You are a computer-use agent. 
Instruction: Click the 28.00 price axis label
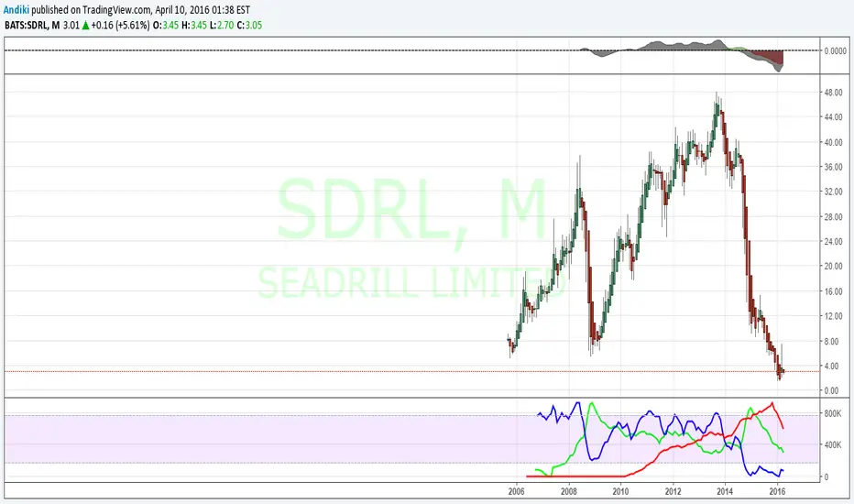click(833, 217)
